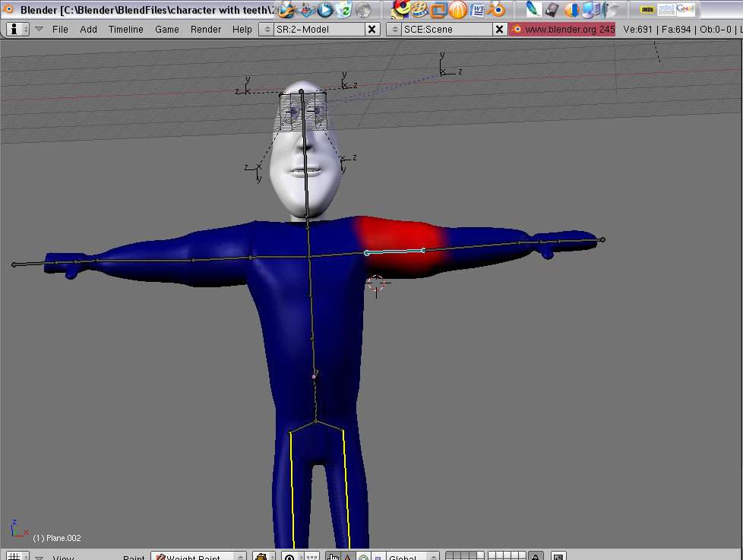
Task: Open the scene browse dropdown before SCE:Scene
Action: pyautogui.click(x=394, y=30)
